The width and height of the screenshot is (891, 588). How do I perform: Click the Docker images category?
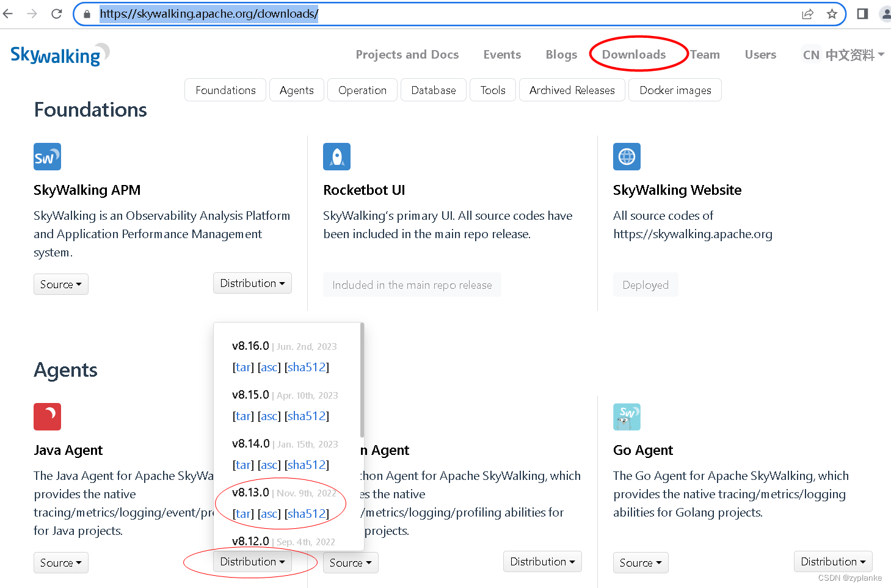tap(675, 90)
